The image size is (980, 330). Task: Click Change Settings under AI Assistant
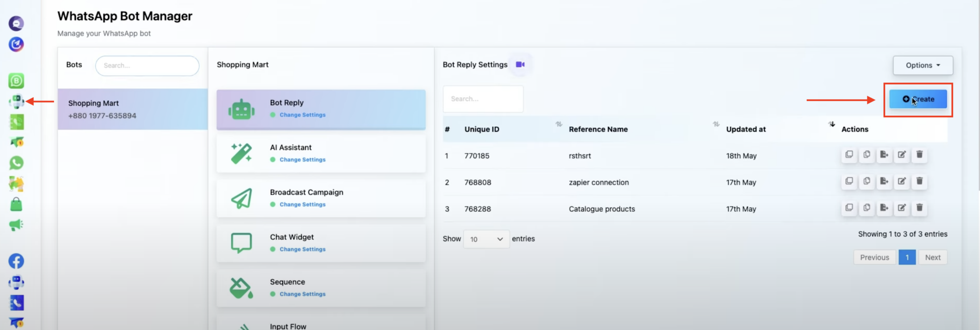click(302, 159)
